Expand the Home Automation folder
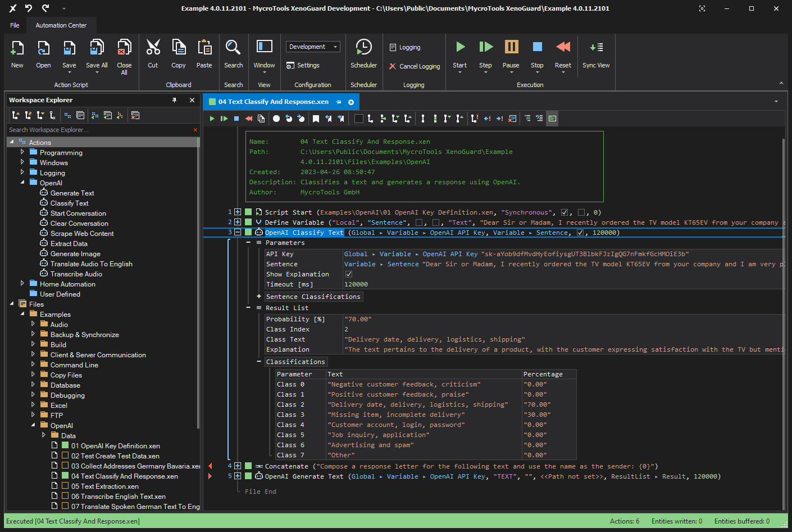 [x=22, y=283]
